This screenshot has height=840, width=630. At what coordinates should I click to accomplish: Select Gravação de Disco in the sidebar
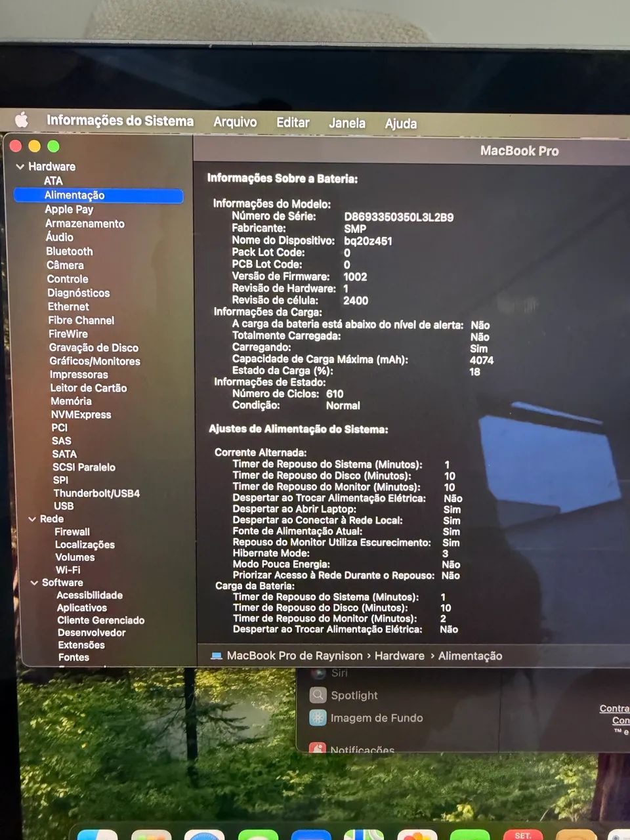click(x=94, y=348)
